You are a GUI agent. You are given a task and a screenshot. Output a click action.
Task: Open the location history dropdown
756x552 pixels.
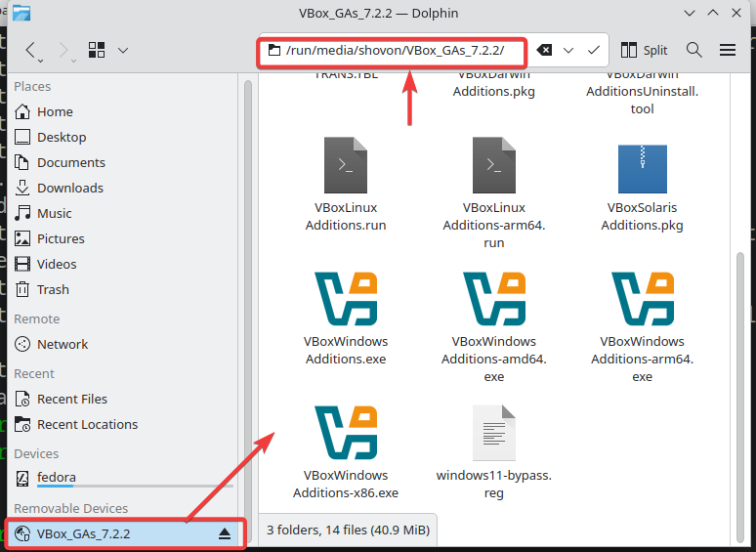click(x=568, y=50)
